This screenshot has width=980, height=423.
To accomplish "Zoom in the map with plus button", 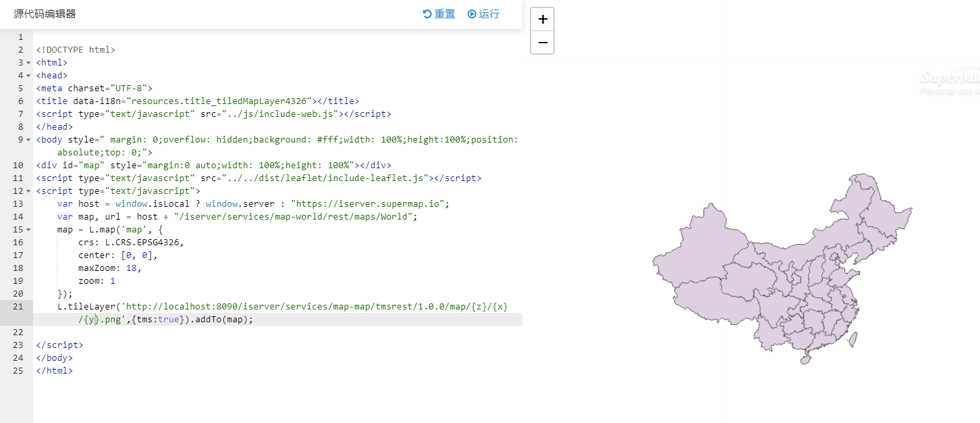I will click(x=543, y=20).
